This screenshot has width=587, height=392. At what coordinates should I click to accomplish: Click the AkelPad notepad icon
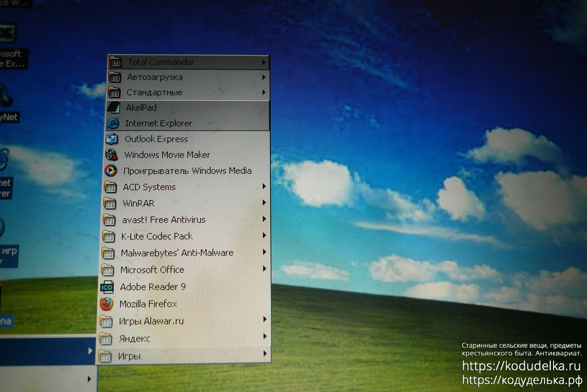[113, 108]
